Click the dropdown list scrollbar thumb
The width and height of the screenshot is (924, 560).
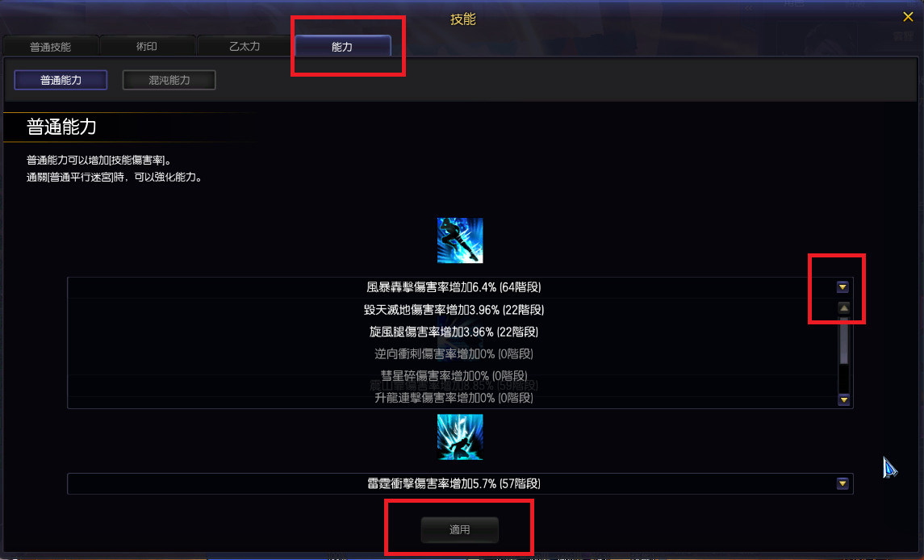point(844,341)
